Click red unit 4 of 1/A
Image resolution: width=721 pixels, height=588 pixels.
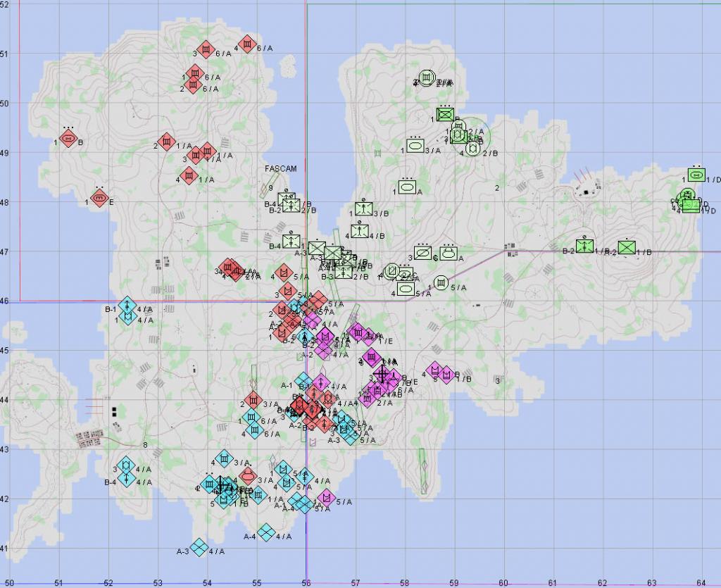tap(188, 176)
